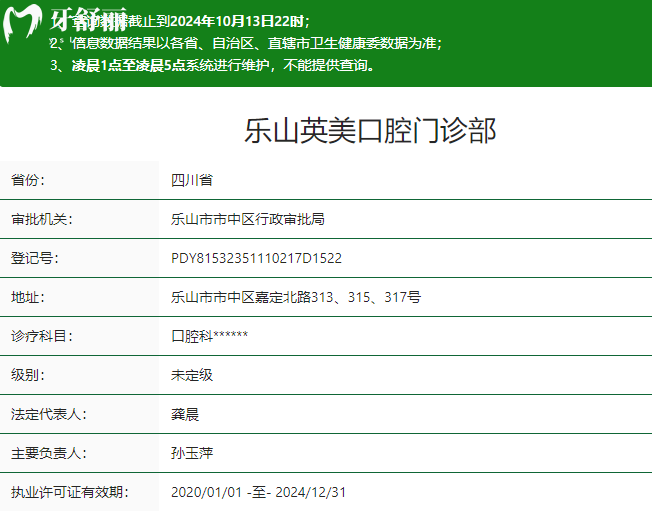Viewport: 652px width, 511px height.
Task: Select registration number PDY81532351110217D1522
Action: 257,258
